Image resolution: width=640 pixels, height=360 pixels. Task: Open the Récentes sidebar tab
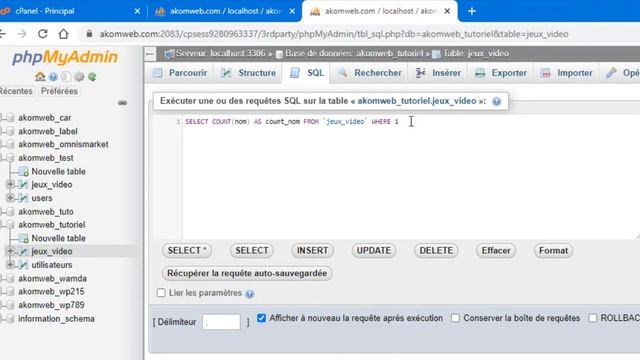tap(16, 91)
